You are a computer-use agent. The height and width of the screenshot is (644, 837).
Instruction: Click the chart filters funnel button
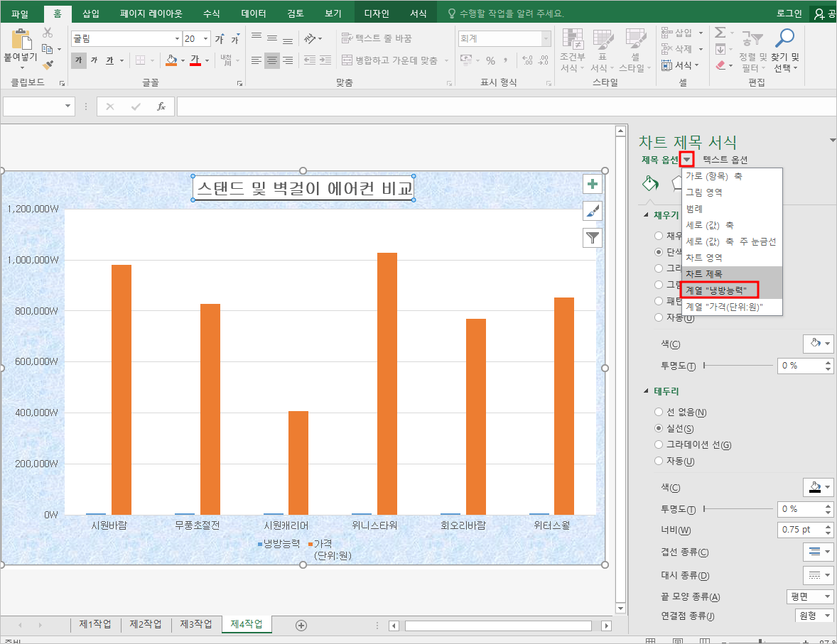pos(593,238)
